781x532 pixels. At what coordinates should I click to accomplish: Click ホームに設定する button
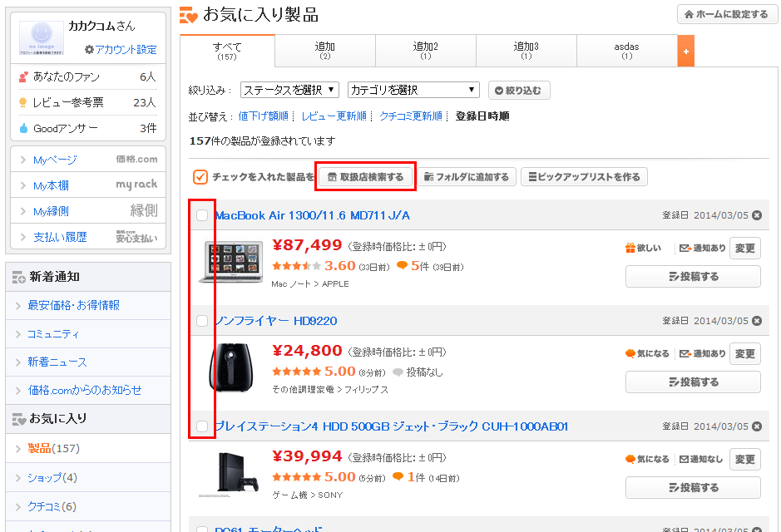click(727, 14)
